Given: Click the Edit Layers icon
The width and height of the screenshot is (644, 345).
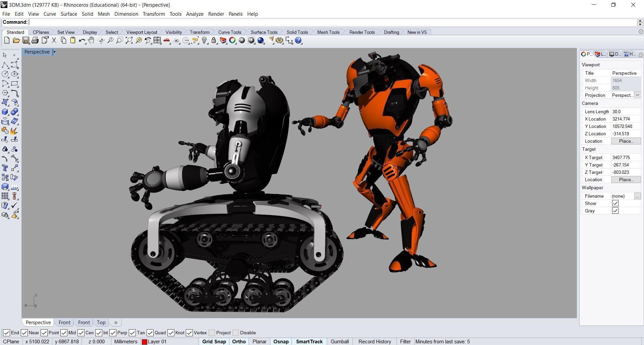Looking at the screenshot, I should [x=223, y=41].
